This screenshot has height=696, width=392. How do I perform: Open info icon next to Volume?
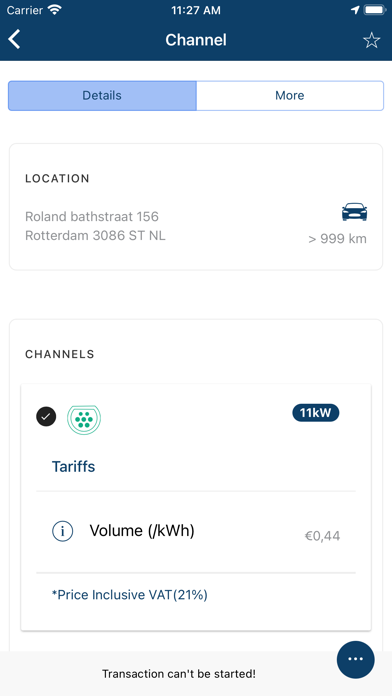pyautogui.click(x=63, y=531)
